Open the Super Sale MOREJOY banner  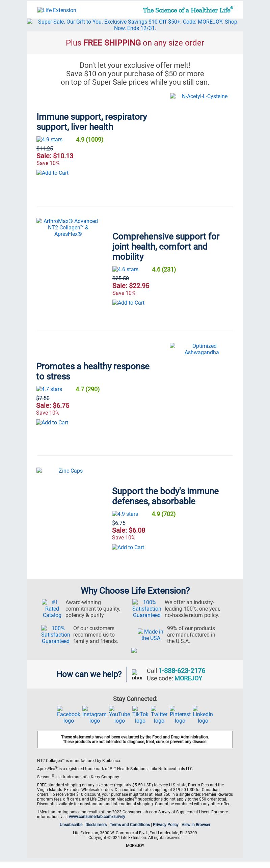[x=135, y=25]
